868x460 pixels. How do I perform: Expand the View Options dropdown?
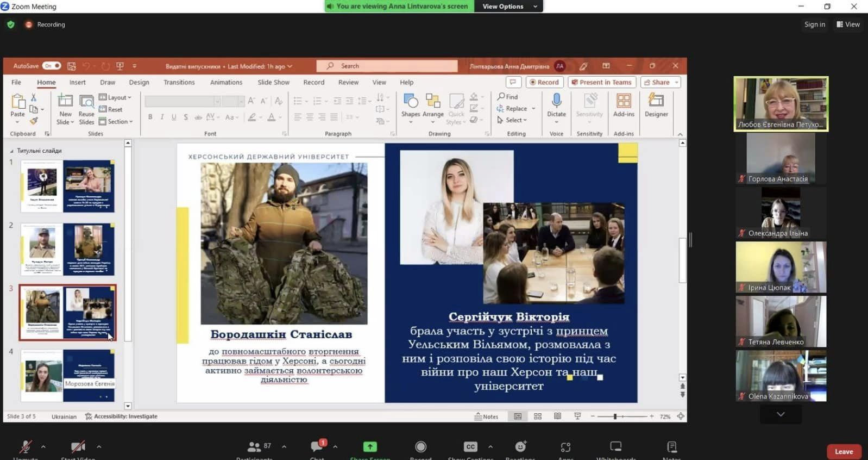pos(510,7)
